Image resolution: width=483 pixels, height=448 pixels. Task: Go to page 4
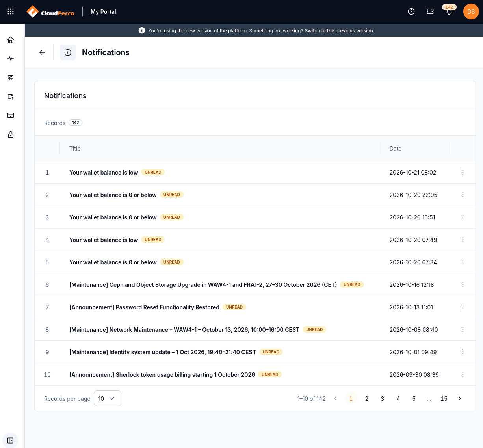(x=398, y=398)
